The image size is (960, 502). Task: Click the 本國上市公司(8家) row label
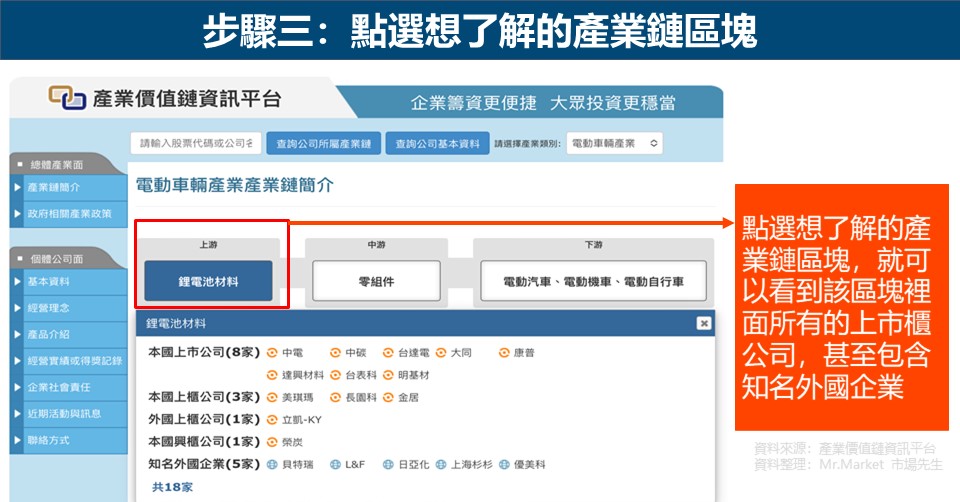204,352
